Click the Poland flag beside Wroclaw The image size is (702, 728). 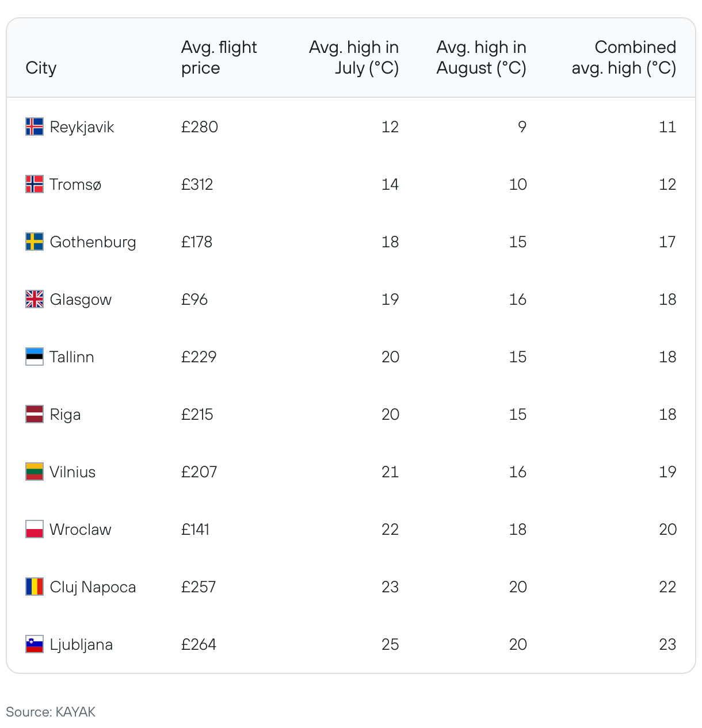tap(35, 529)
